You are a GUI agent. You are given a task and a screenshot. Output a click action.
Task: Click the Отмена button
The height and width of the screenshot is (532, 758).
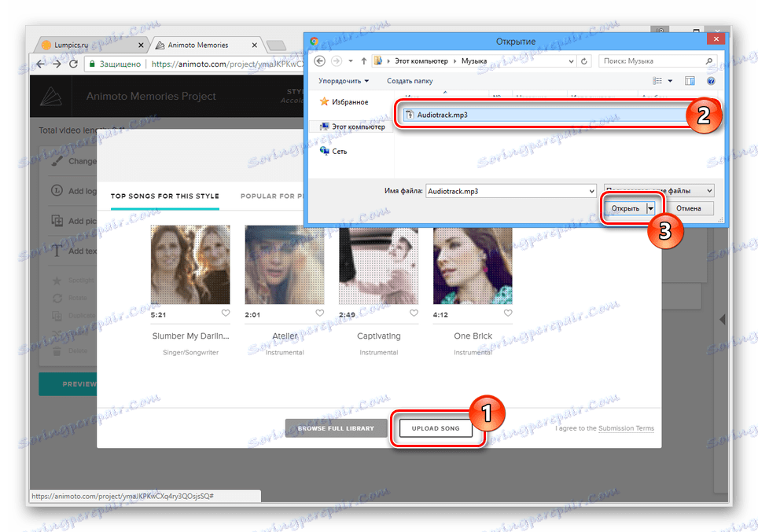(x=688, y=208)
